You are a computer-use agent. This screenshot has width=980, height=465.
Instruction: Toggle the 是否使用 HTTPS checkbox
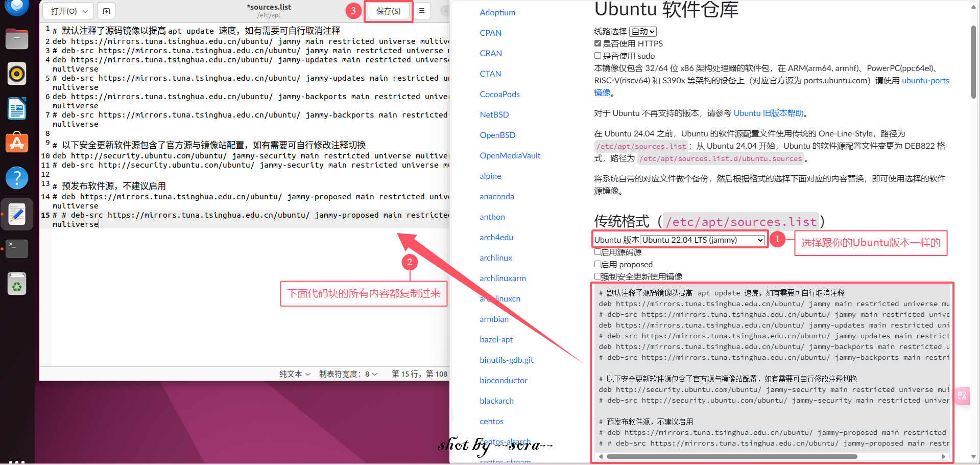coord(597,43)
